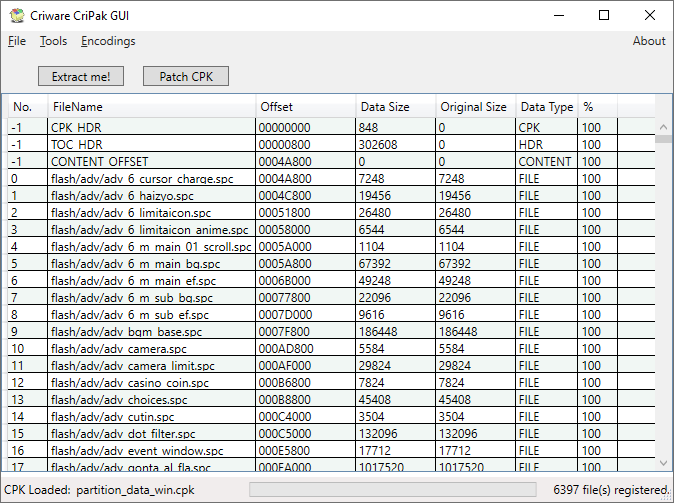
Task: Minimize the Criware CriPak GUI window
Action: [559, 15]
